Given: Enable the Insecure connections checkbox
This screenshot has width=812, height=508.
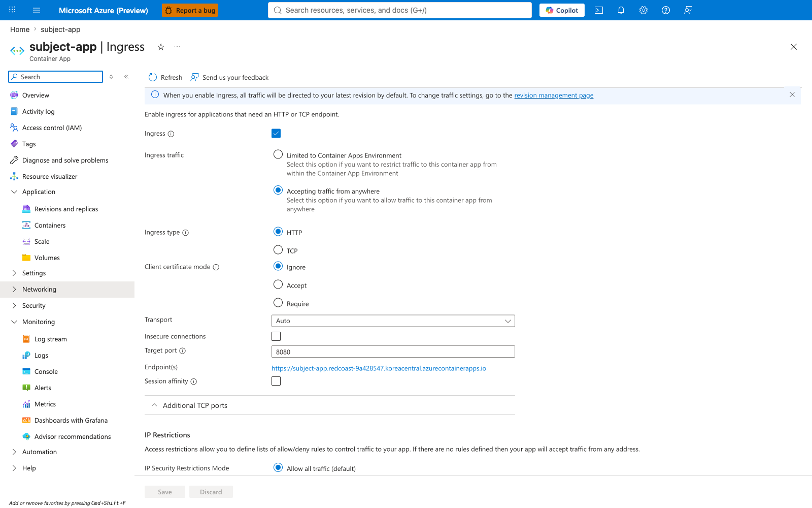Looking at the screenshot, I should (x=276, y=336).
